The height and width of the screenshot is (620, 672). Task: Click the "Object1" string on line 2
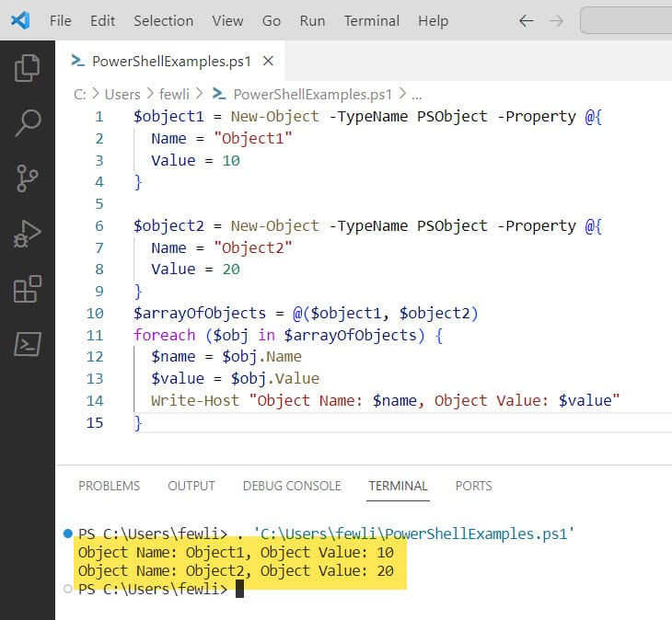pyautogui.click(x=253, y=138)
